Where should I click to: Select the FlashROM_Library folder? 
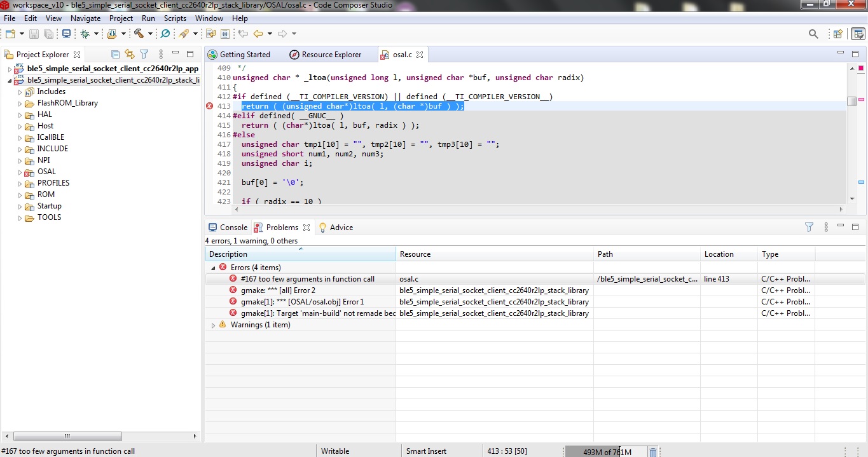(67, 103)
